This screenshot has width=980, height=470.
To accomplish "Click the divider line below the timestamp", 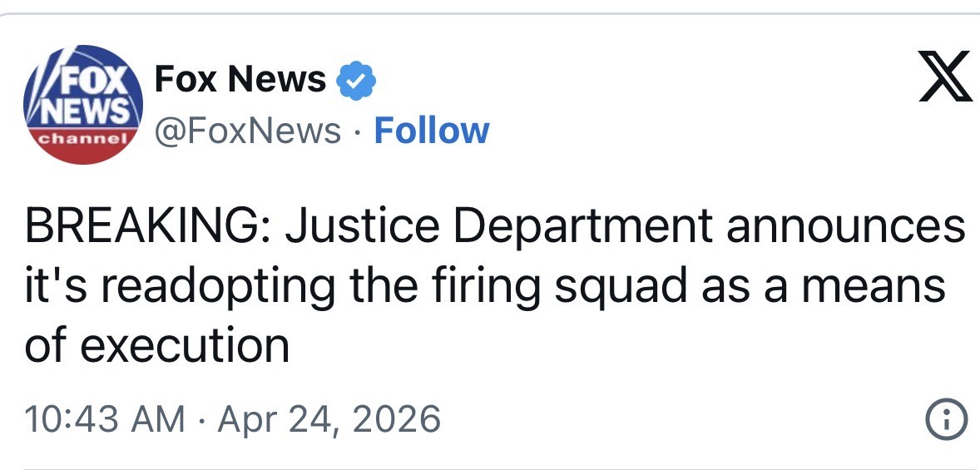I will 490,468.
